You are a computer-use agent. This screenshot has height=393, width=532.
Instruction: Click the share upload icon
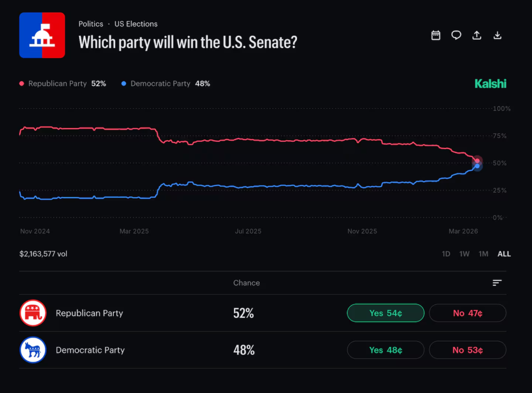[x=476, y=35]
